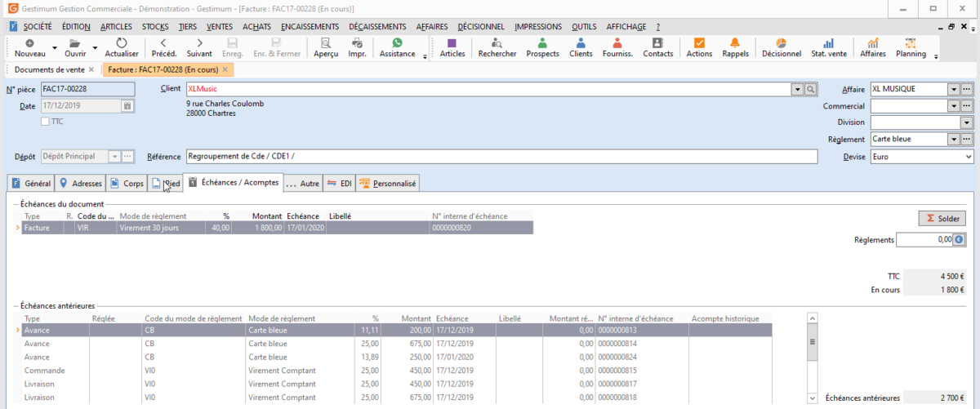980x409 pixels.
Task: Click the ellipsis button beside Dépôt
Action: pos(128,156)
